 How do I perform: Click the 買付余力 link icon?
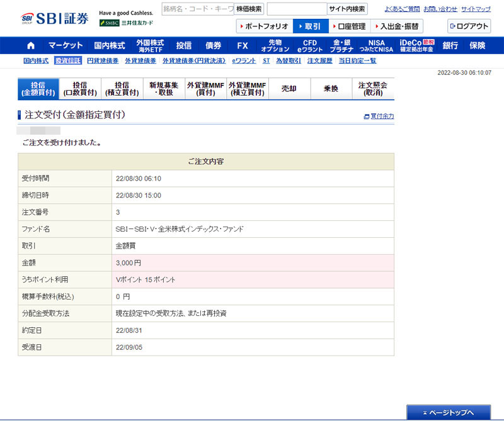[367, 116]
